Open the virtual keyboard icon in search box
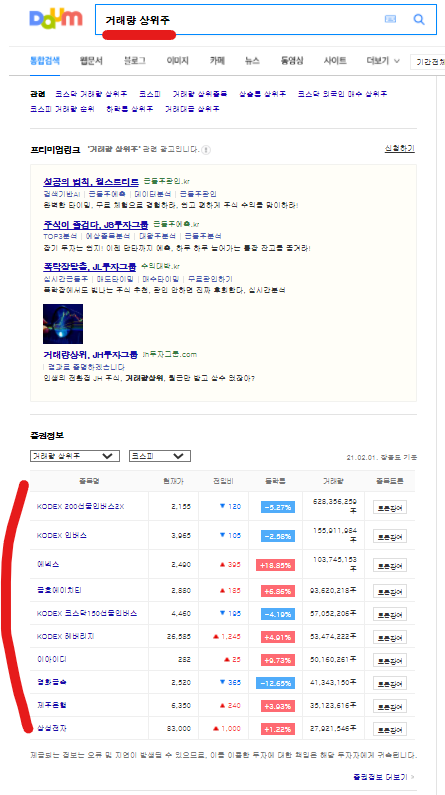The width and height of the screenshot is (445, 795). pyautogui.click(x=390, y=19)
